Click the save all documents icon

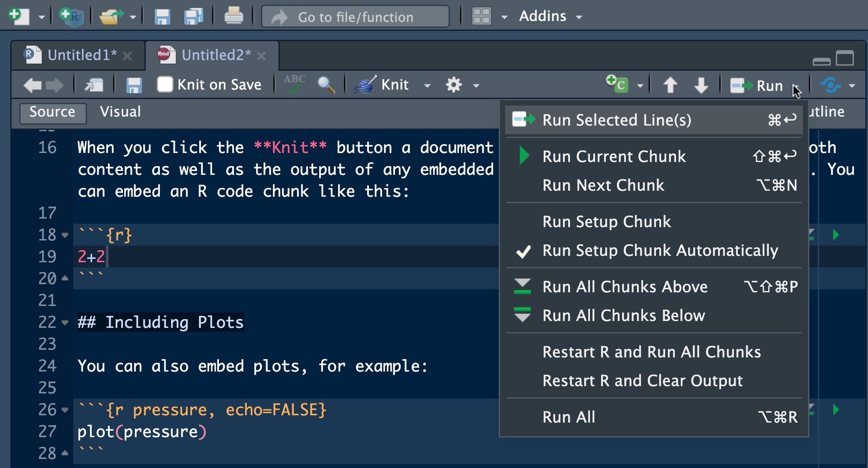point(194,17)
